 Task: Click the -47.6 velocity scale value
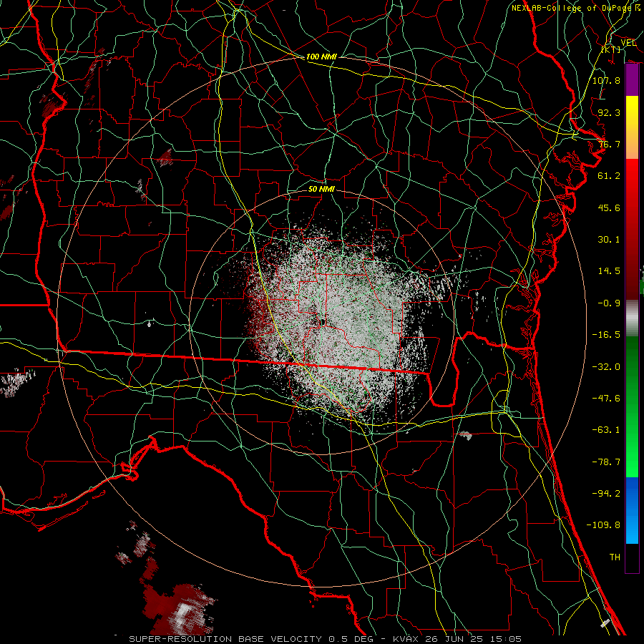(606, 399)
